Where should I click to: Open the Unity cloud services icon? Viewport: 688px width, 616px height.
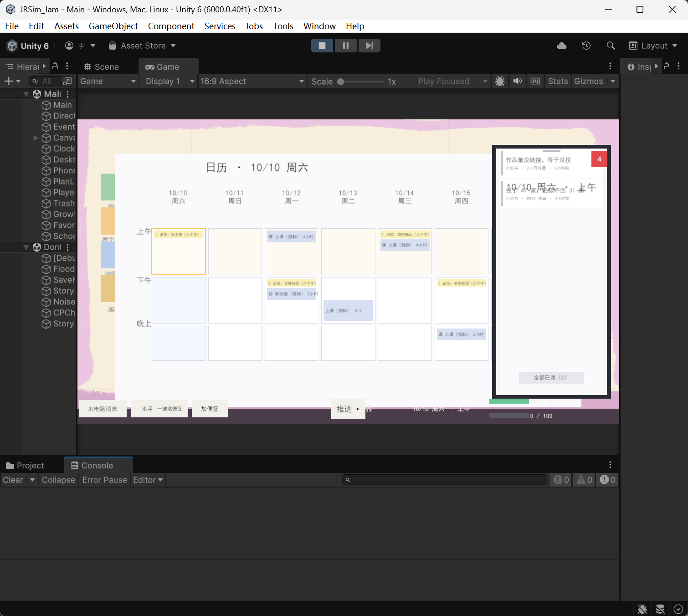coord(562,46)
